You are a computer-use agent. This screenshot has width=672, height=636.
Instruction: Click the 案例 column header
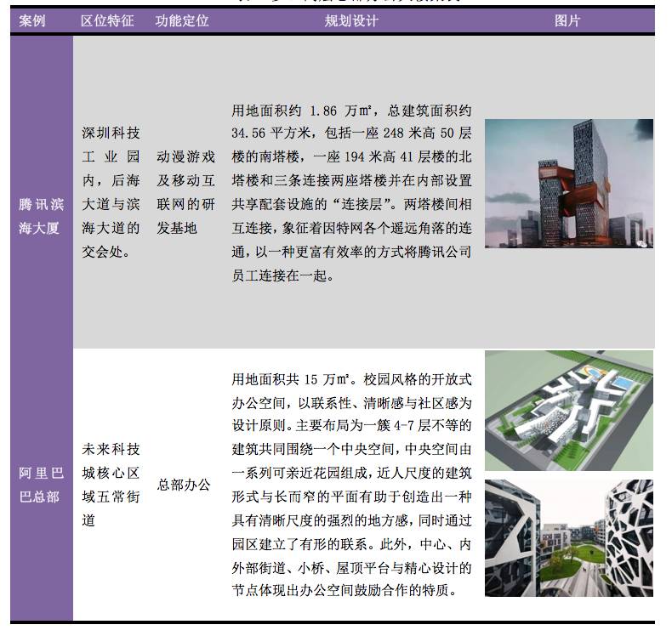coord(32,20)
